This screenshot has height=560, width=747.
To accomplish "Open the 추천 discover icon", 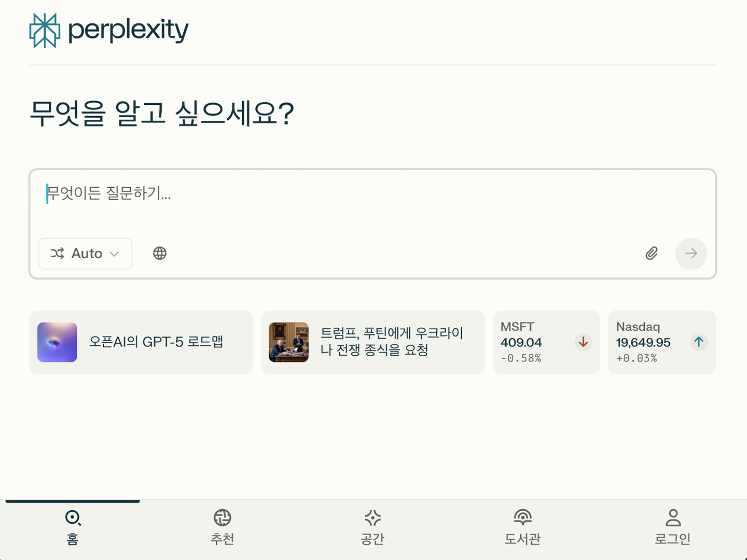I will tap(223, 517).
